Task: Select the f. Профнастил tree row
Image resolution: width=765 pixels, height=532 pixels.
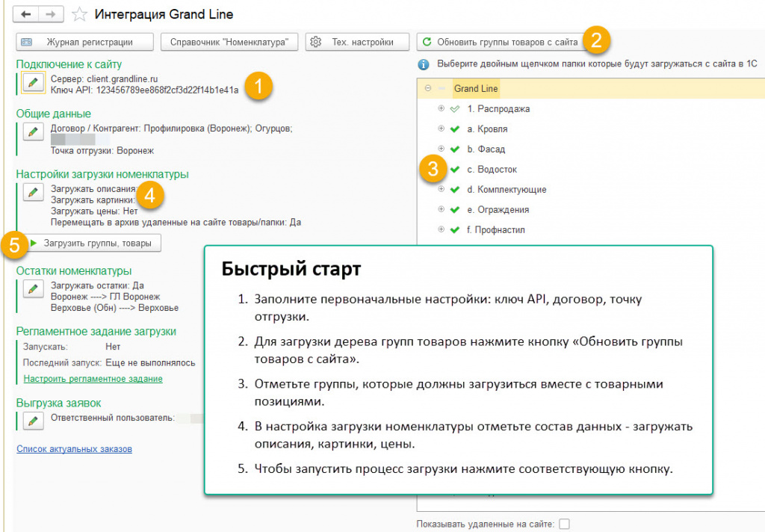Action: pyautogui.click(x=591, y=229)
